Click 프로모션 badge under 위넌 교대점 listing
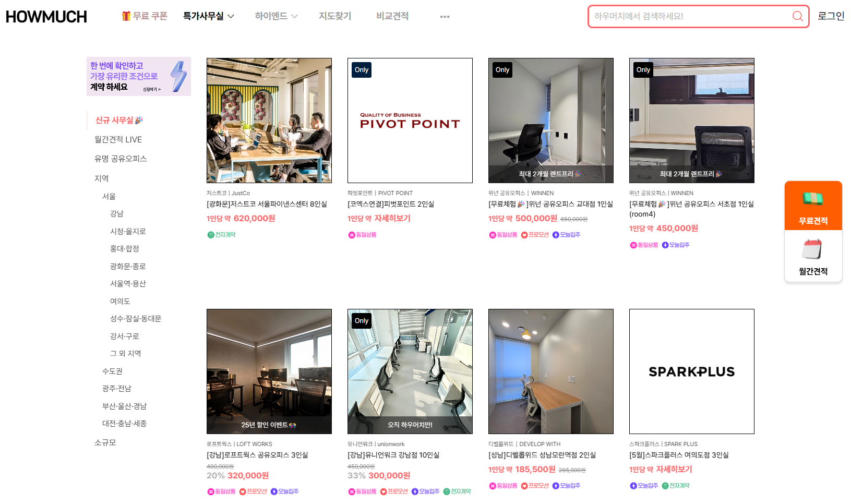The width and height of the screenshot is (851, 504). [535, 235]
